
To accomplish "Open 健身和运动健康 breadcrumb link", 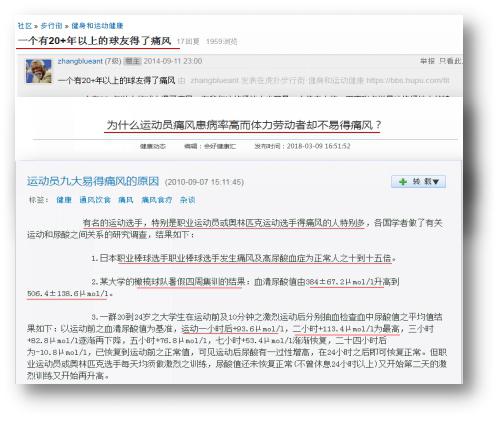I will pos(97,26).
